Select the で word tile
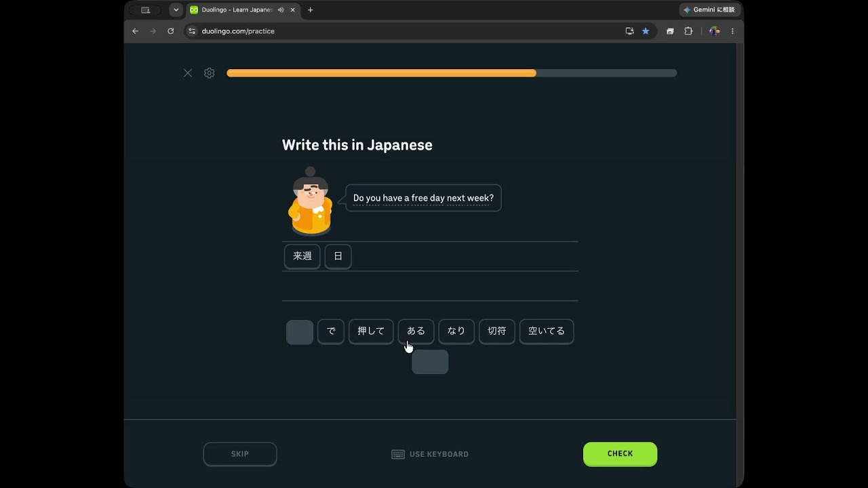The width and height of the screenshot is (868, 488). point(331,331)
